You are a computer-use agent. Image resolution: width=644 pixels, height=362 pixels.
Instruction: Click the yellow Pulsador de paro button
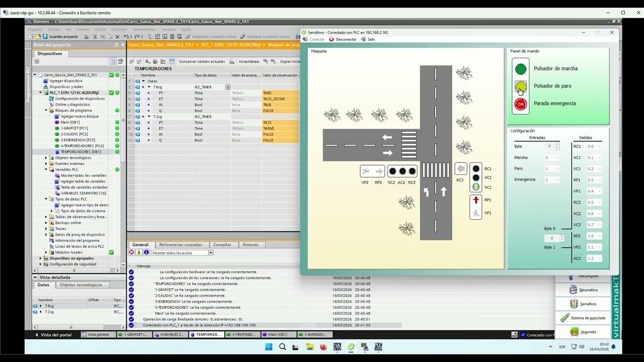521,86
